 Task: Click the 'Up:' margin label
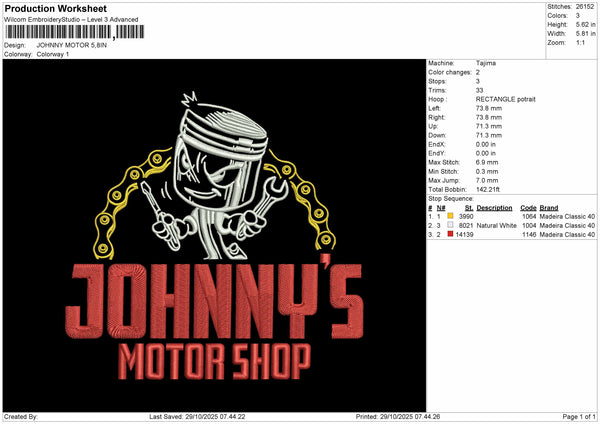[x=433, y=126]
